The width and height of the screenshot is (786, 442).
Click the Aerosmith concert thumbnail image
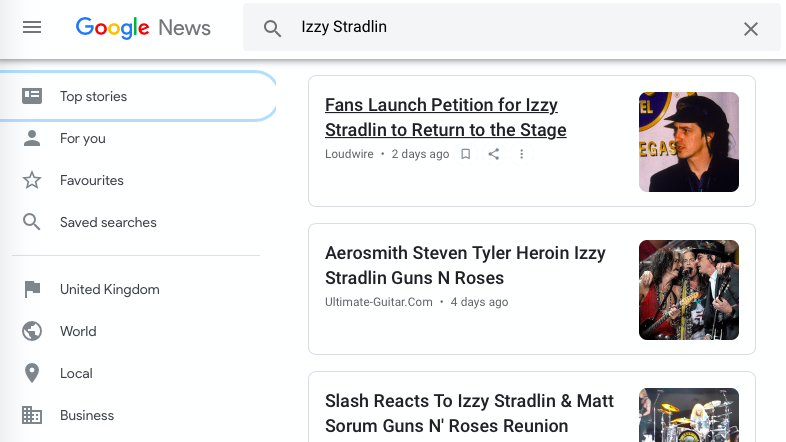(688, 290)
